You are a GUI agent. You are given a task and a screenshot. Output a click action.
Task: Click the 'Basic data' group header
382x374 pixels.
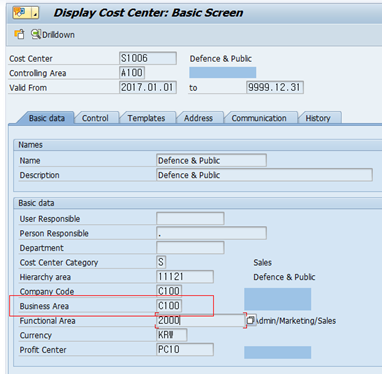(x=36, y=203)
